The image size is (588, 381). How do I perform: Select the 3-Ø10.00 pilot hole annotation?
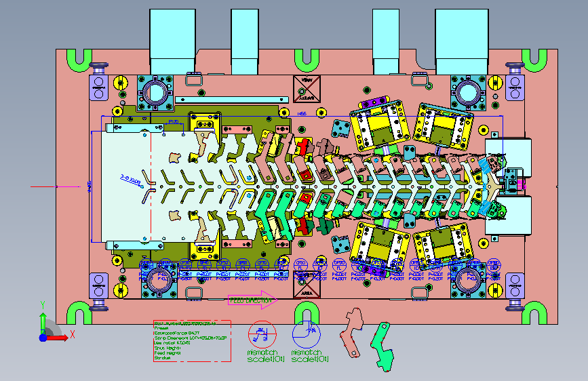tap(130, 180)
